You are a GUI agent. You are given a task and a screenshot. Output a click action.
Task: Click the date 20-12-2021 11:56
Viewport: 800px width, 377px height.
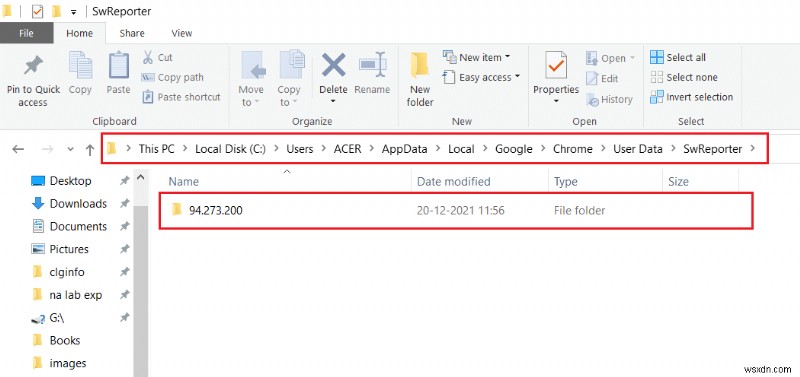(x=461, y=210)
